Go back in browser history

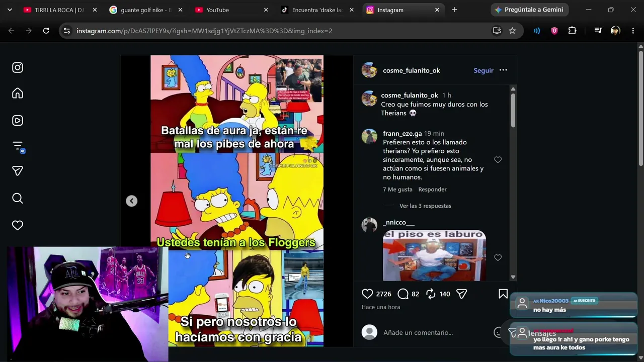coord(12,31)
